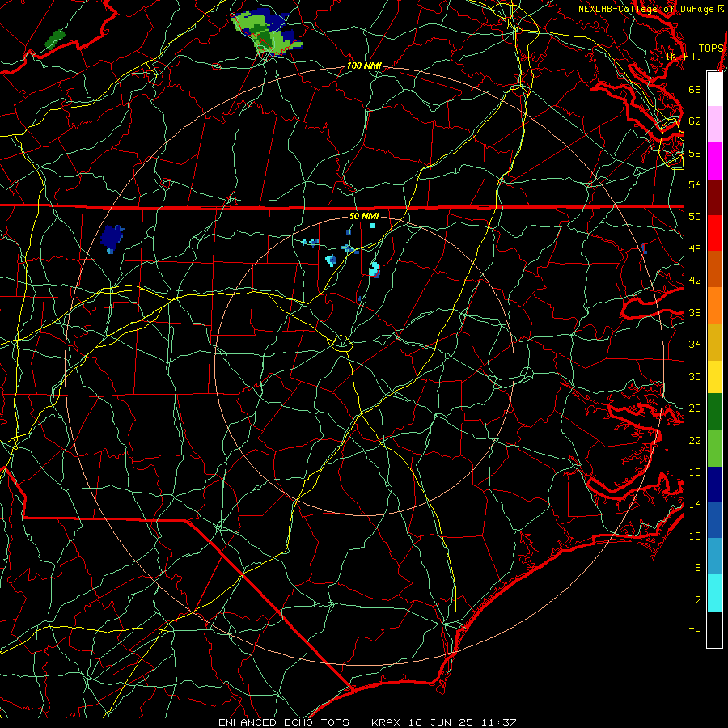Click the "16 JUN 25" date in caption
Screen dimensions: 728x728
[x=441, y=722]
